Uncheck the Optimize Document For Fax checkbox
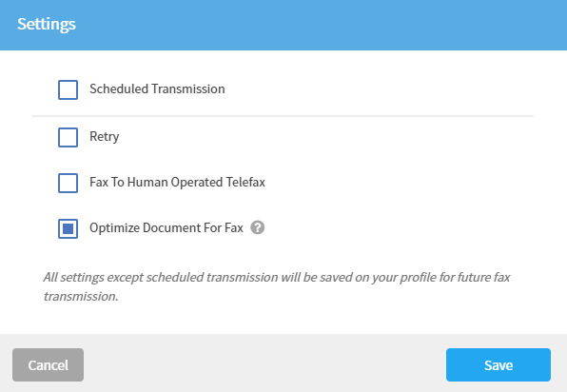The height and width of the screenshot is (392, 567). 68,228
